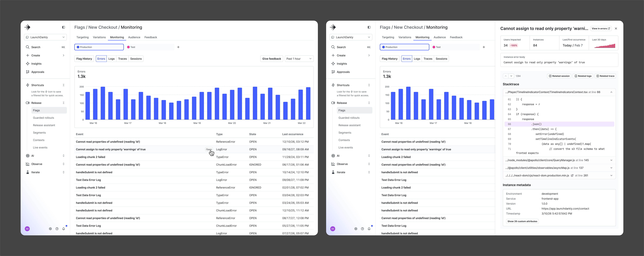Select Traces view in left window

point(123,59)
